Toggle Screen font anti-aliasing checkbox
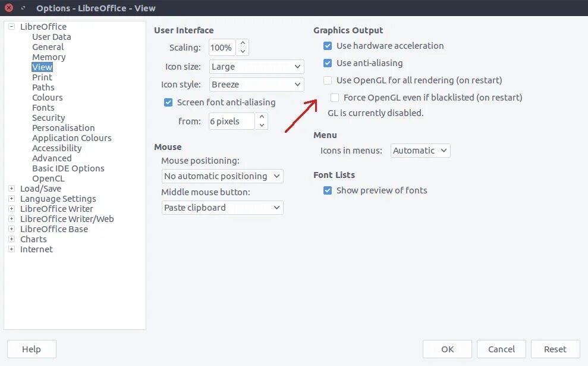Image resolution: width=588 pixels, height=366 pixels. coord(168,102)
